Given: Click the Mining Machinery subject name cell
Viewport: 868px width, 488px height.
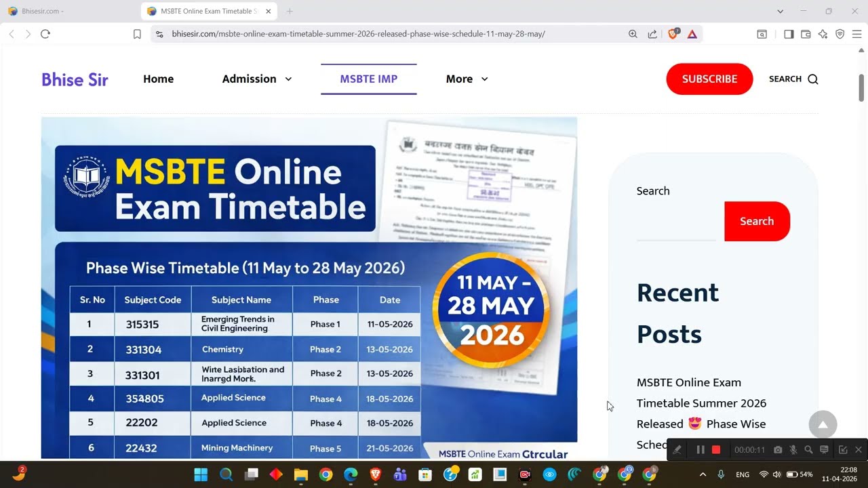Looking at the screenshot, I should (x=242, y=448).
